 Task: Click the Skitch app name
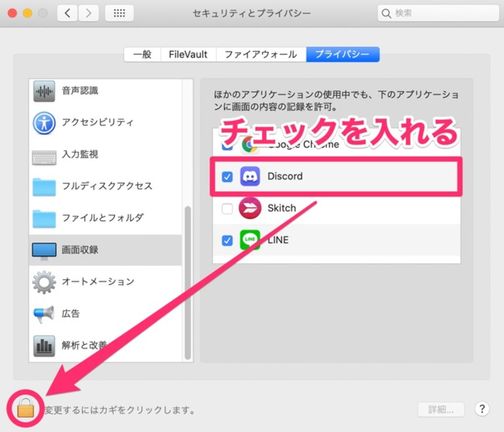282,208
